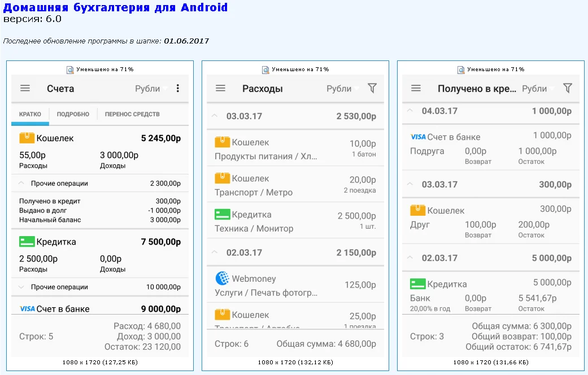Open Рубли currency dropdown in Расходы
Viewport: 588px width, 375px height.
(343, 89)
